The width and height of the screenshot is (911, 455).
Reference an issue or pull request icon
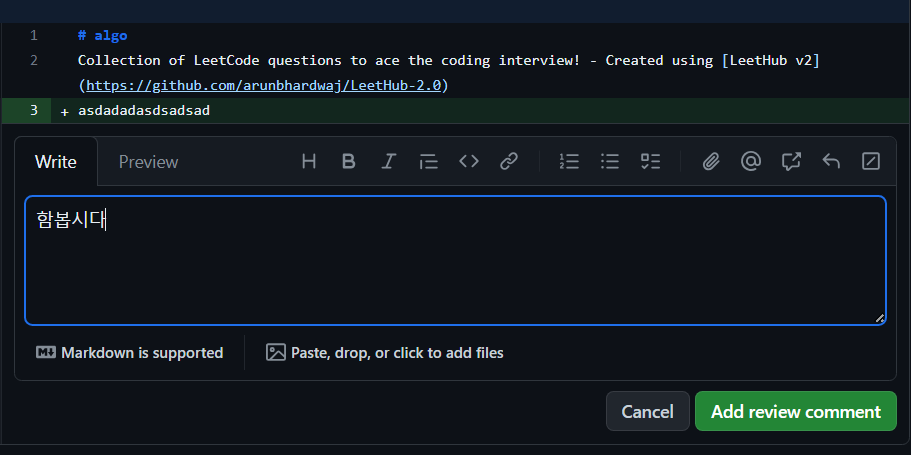click(791, 161)
